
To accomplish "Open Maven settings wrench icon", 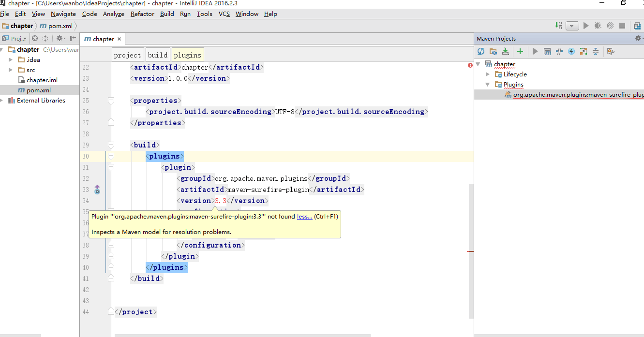I will [x=610, y=51].
